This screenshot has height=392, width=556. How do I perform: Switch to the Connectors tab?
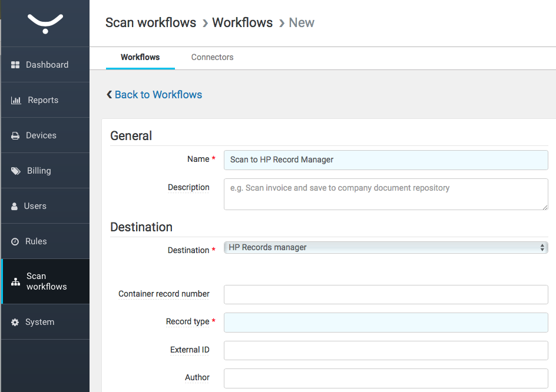tap(212, 57)
